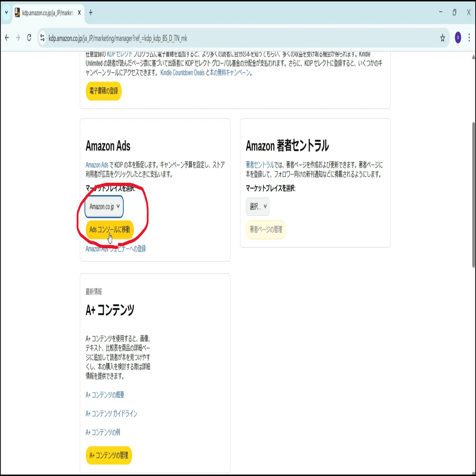Screen dimensions: 476x476
Task: Click the 最新情報 label
Action: tap(94, 292)
